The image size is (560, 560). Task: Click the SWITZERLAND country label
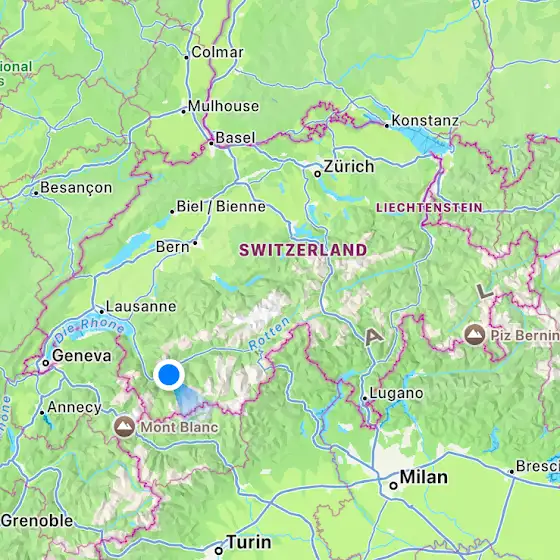click(303, 250)
